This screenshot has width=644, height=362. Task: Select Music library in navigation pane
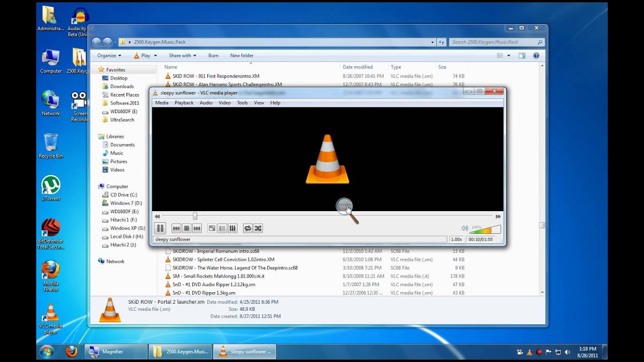116,153
